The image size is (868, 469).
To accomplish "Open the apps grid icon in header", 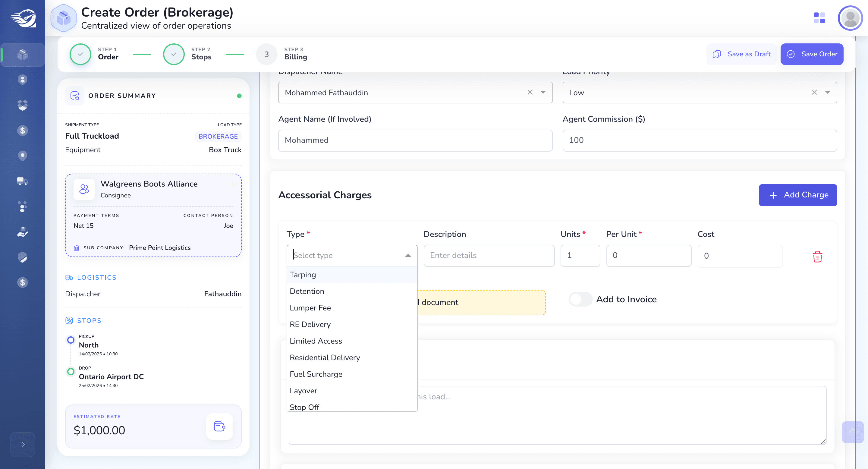I will (x=819, y=18).
